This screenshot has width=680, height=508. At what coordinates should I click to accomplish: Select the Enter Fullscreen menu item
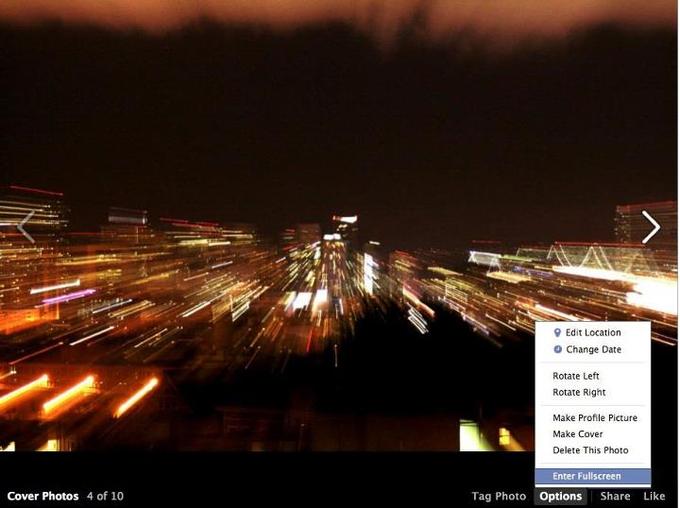tap(593, 476)
